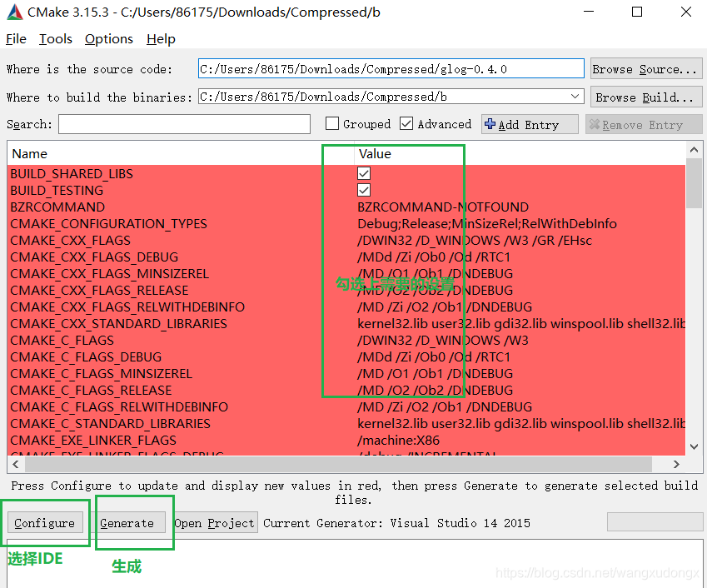
Task: Click the Browse Build button
Action: (646, 97)
